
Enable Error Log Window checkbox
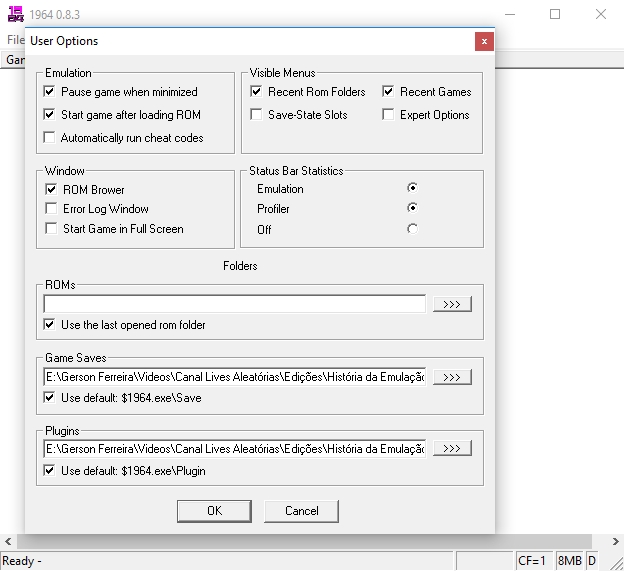(51, 209)
